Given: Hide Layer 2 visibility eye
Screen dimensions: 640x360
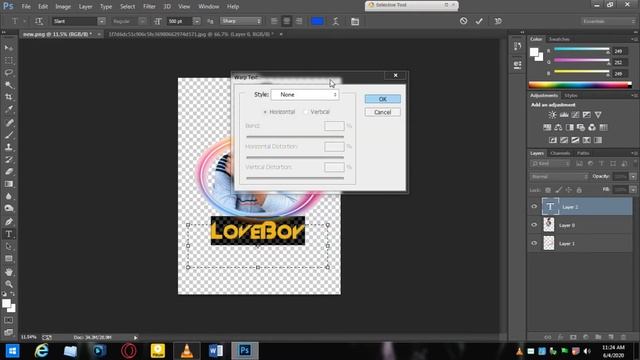Looking at the screenshot, I should 534,207.
